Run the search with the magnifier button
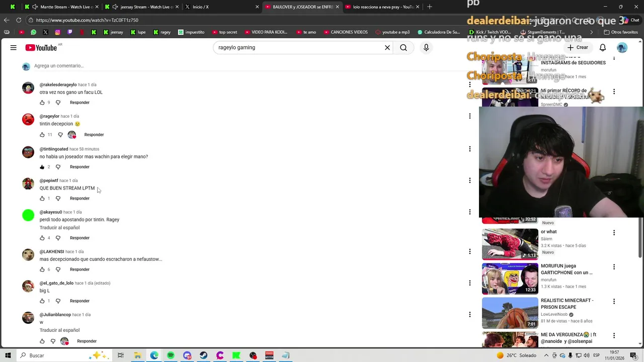 404,47
